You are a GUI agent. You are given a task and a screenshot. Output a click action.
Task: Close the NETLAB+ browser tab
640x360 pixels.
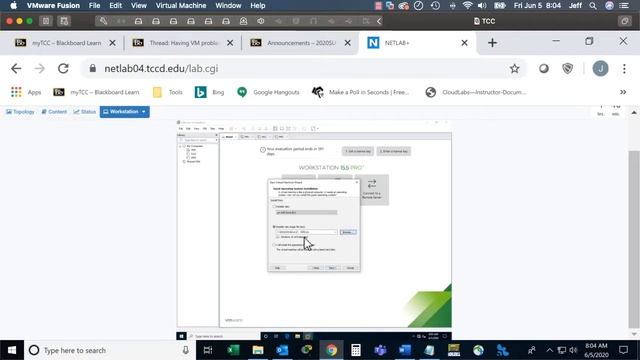point(464,43)
